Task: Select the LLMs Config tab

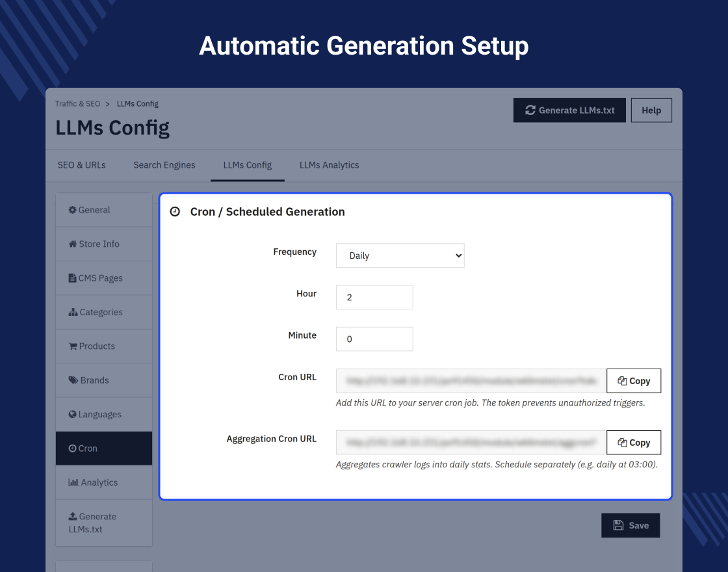Action: pos(248,165)
